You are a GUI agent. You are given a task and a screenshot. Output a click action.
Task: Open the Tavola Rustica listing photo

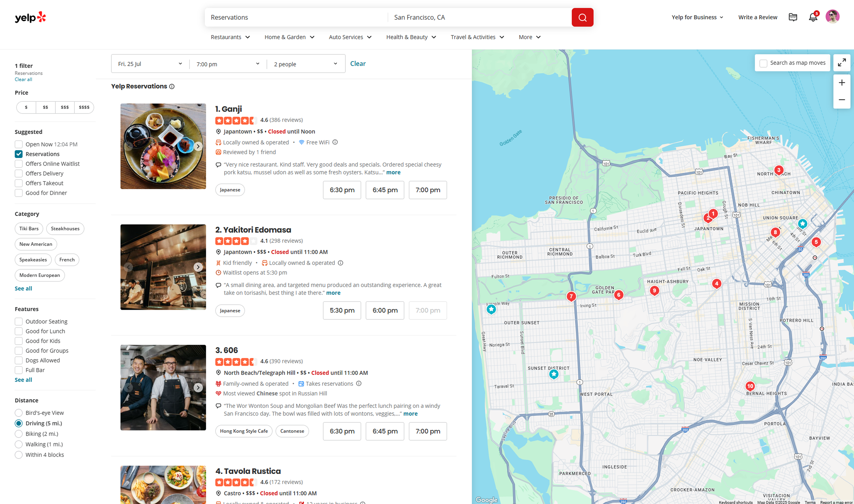point(163,485)
